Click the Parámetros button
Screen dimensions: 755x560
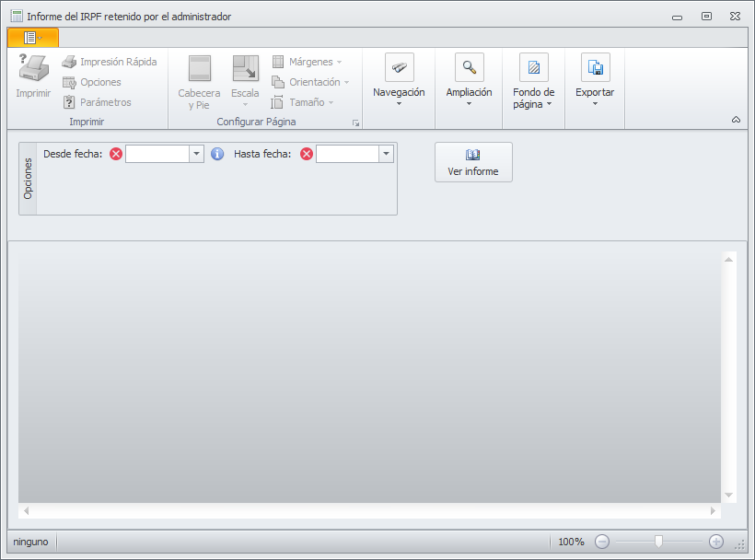coord(98,102)
